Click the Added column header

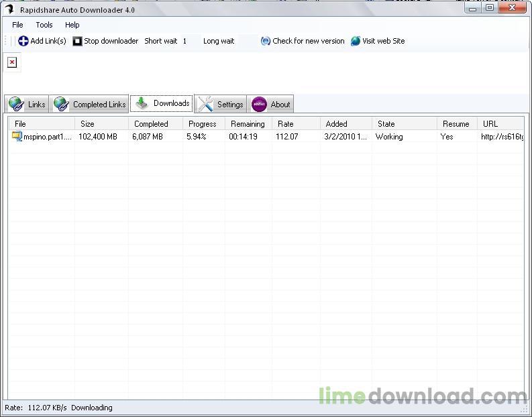pyautogui.click(x=346, y=124)
